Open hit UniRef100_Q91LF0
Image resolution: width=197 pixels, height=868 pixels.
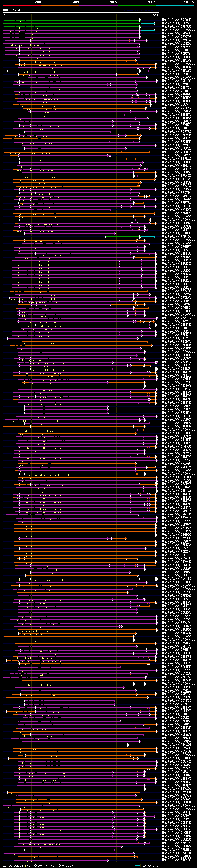tap(177, 108)
